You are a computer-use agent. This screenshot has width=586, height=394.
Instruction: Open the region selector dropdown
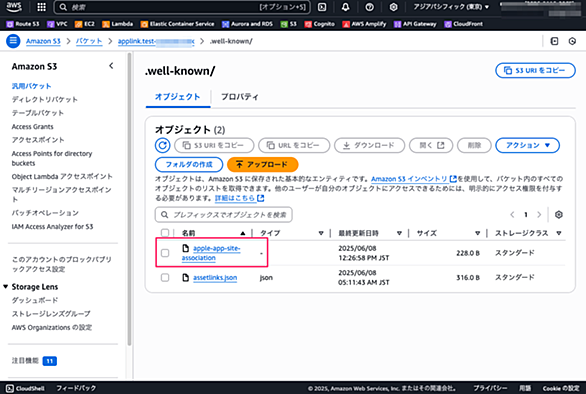[x=451, y=7]
